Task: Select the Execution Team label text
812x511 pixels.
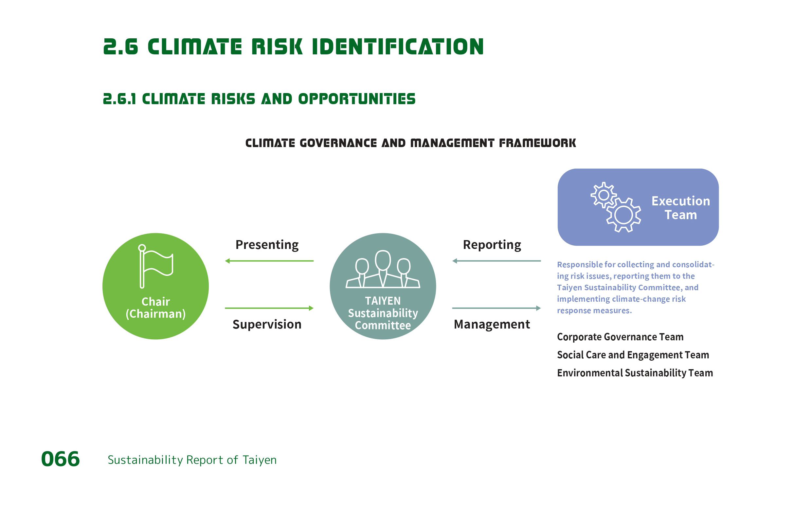Action: (680, 208)
